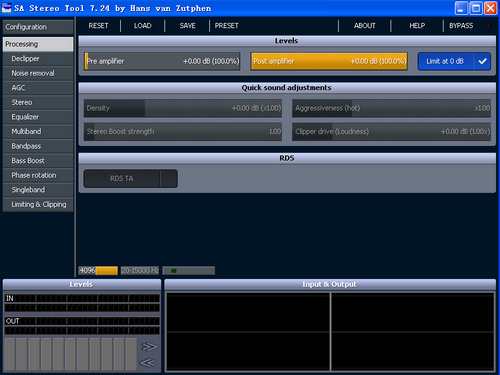Click the double left arrow icon
Viewport: 500px width, 375px height.
(147, 362)
